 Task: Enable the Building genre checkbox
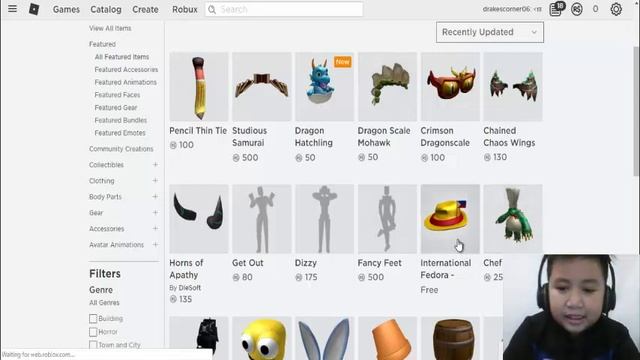93,318
